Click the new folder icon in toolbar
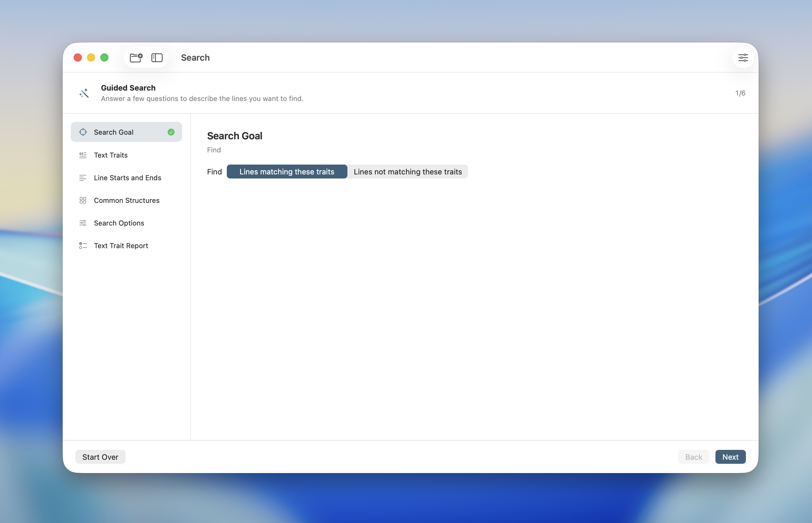 (x=136, y=57)
